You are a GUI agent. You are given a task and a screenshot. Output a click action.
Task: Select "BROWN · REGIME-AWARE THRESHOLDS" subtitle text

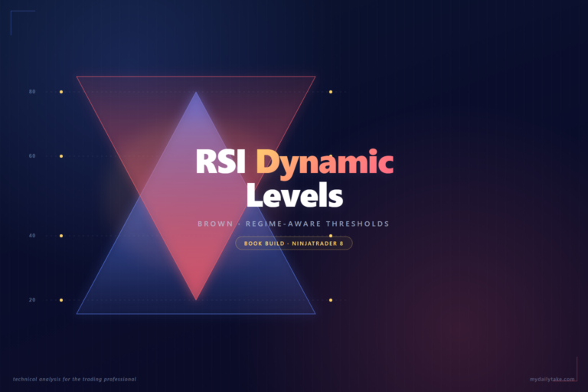tap(293, 224)
